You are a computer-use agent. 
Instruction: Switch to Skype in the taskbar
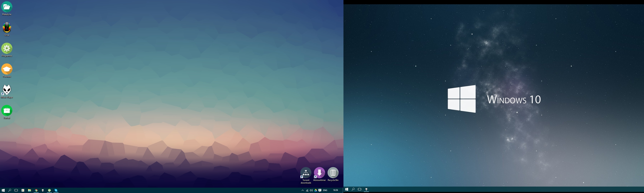pos(56,190)
